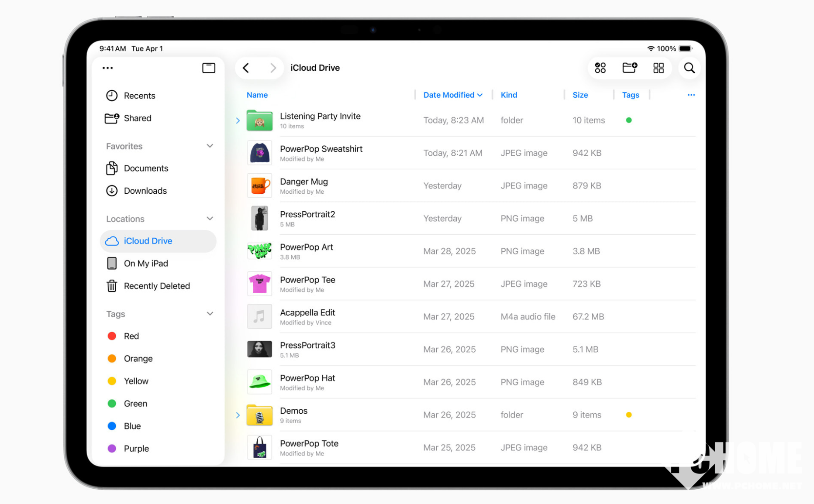Collapse the Favorites section
814x504 pixels.
(x=210, y=146)
